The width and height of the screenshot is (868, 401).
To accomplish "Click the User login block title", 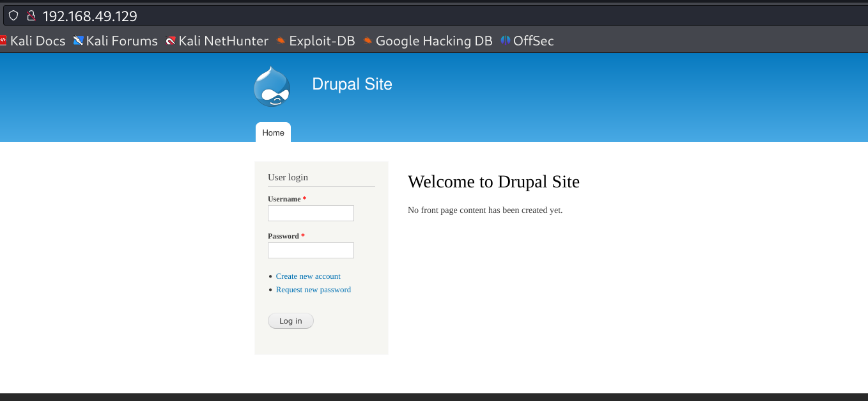I will click(288, 177).
